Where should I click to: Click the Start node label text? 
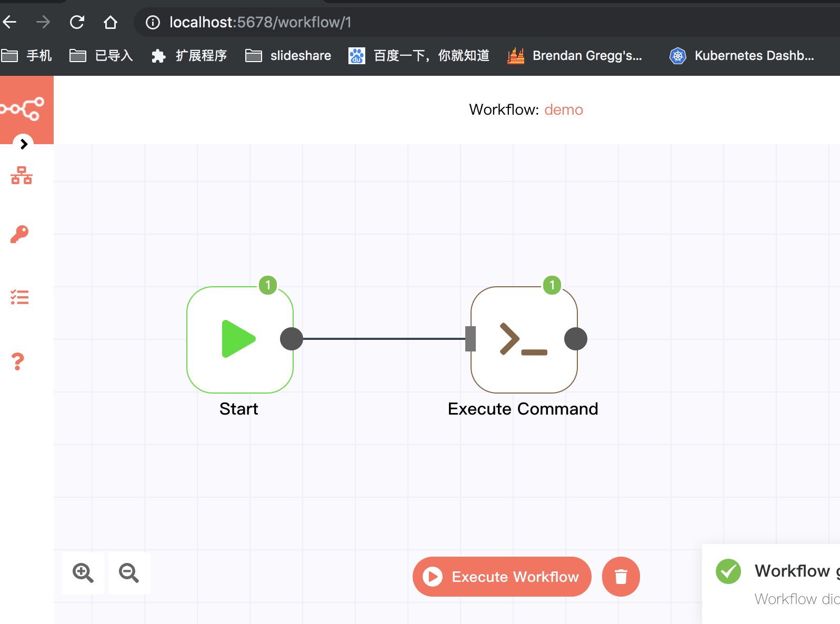[239, 409]
